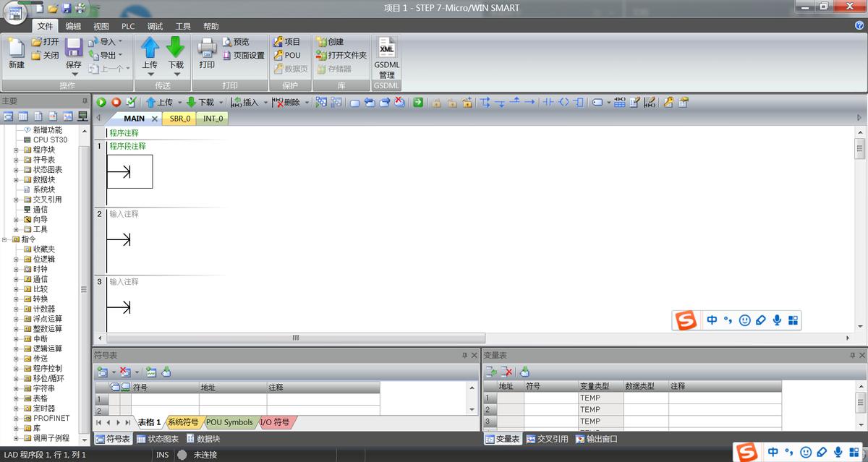This screenshot has height=462, width=868.
Task: Toggle pin on the Symbol Table panel
Action: [465, 356]
